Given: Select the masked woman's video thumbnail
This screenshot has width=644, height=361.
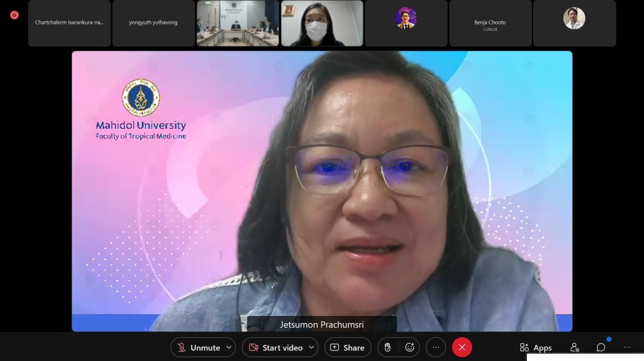Looking at the screenshot, I should coord(322,23).
